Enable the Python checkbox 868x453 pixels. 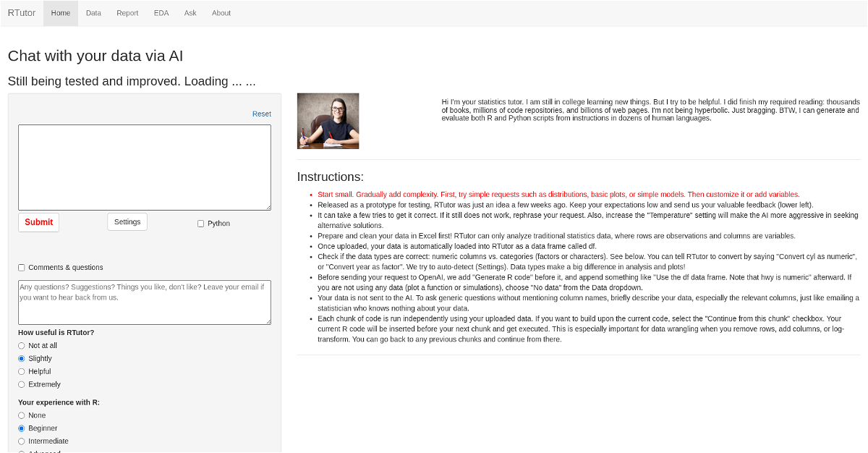[x=201, y=224]
